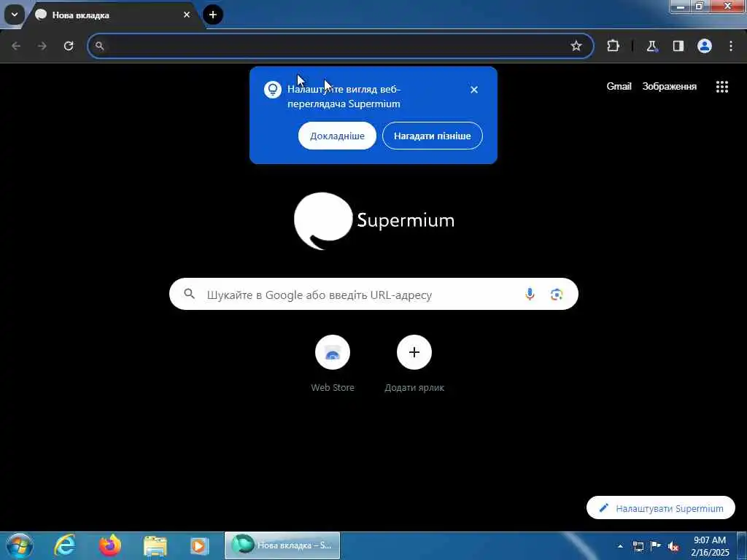The height and width of the screenshot is (560, 747).
Task: Select Supermium Нова вкладка taskbar button
Action: [282, 545]
